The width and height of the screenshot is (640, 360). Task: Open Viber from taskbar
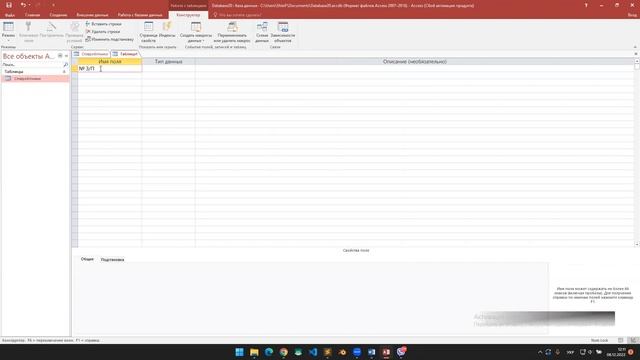point(401,352)
